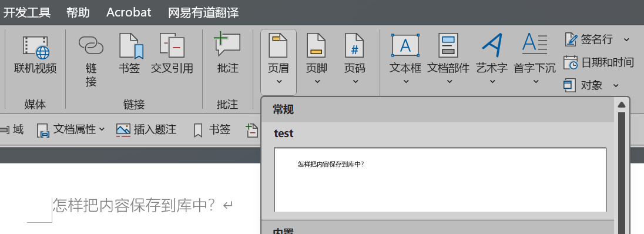Click 域 field in quick toolbar
644x234 pixels.
(12, 130)
